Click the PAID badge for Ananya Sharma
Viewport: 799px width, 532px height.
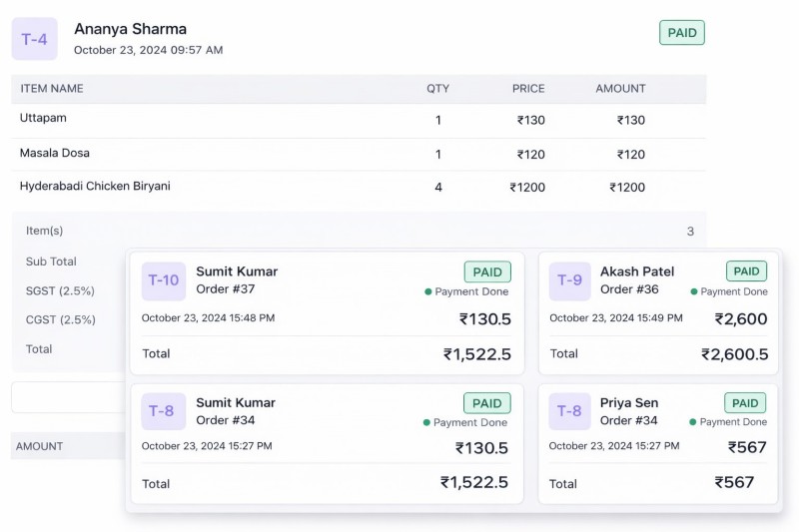tap(682, 33)
